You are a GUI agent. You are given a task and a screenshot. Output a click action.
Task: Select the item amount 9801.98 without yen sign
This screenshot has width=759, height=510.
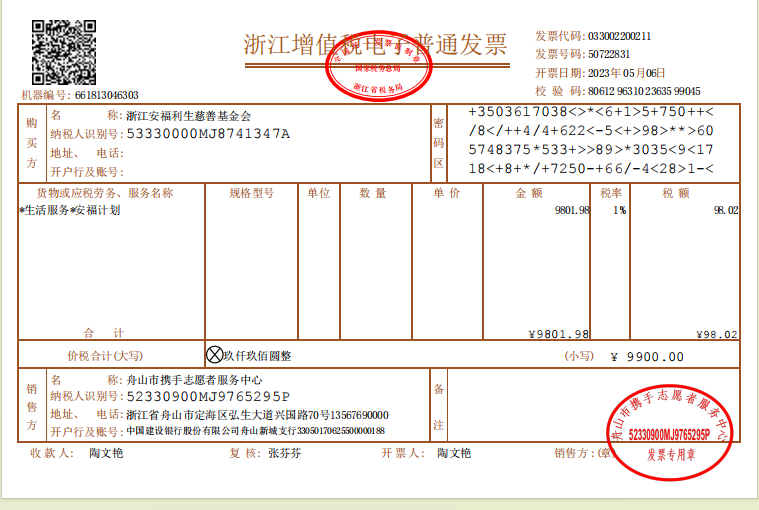point(572,210)
